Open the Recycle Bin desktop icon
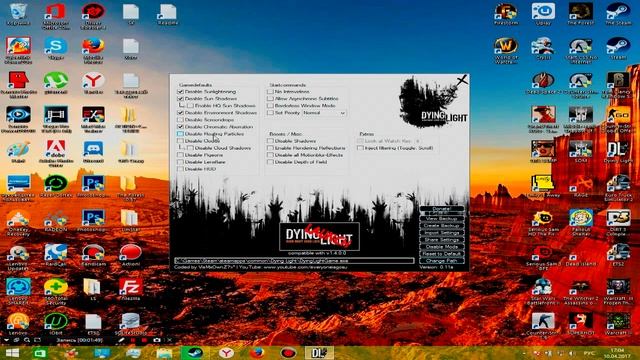The height and width of the screenshot is (360, 640). (x=18, y=15)
